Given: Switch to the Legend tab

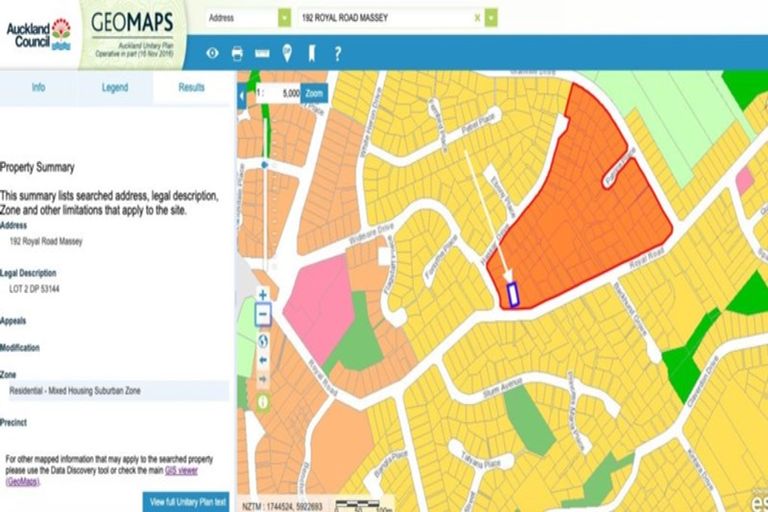Looking at the screenshot, I should coord(115,88).
